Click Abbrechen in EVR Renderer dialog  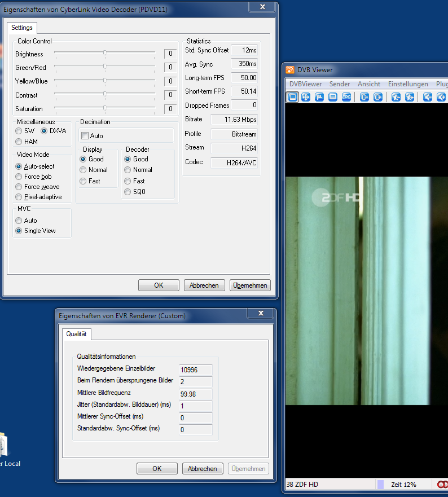(203, 468)
